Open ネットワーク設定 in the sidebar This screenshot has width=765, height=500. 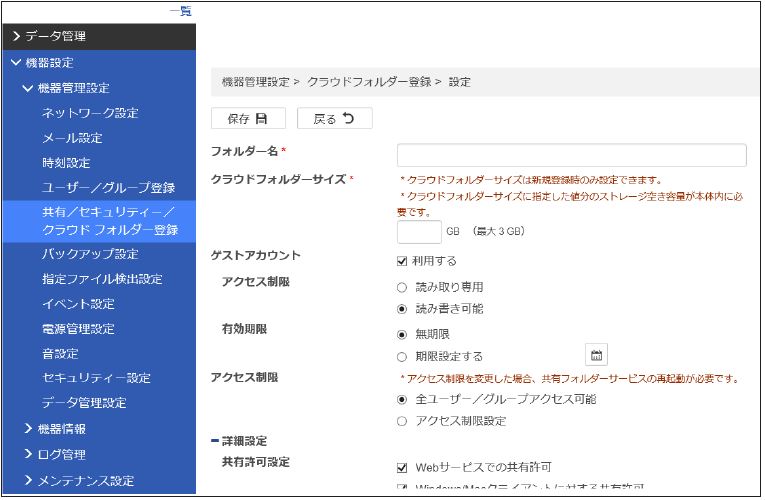(x=90, y=113)
